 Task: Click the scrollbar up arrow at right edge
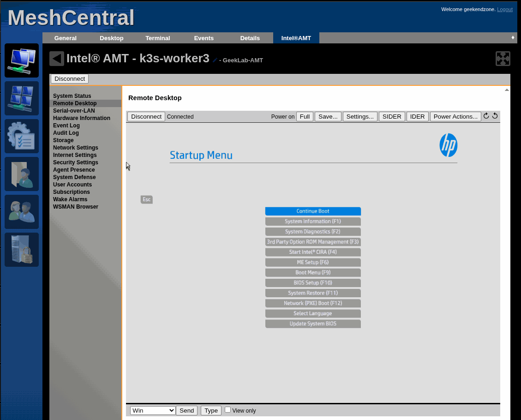click(x=507, y=90)
